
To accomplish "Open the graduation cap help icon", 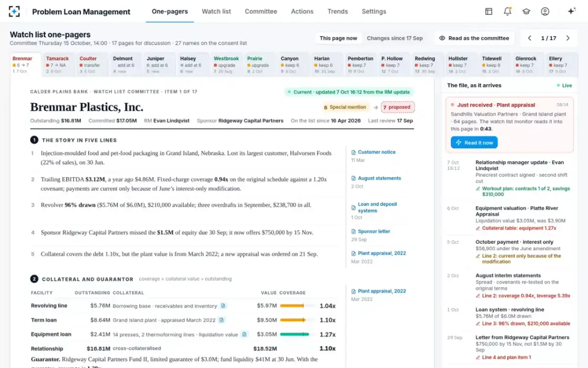I will click(x=526, y=11).
